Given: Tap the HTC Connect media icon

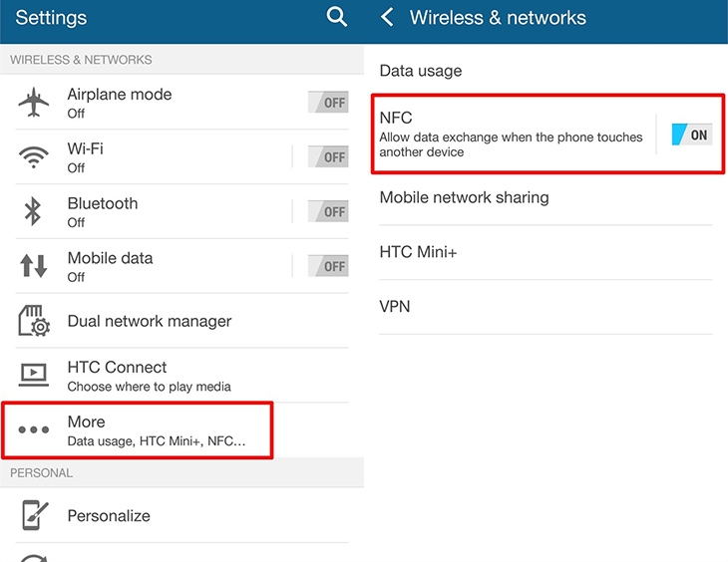Looking at the screenshot, I should tap(34, 375).
